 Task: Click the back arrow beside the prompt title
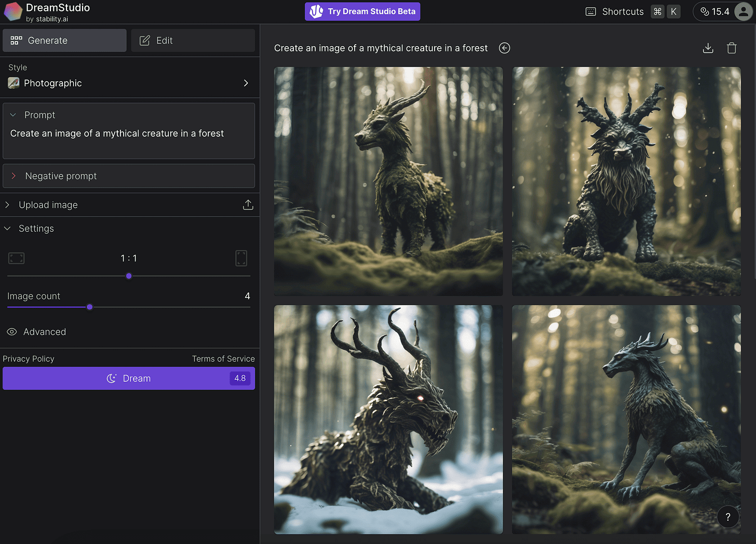tap(504, 48)
